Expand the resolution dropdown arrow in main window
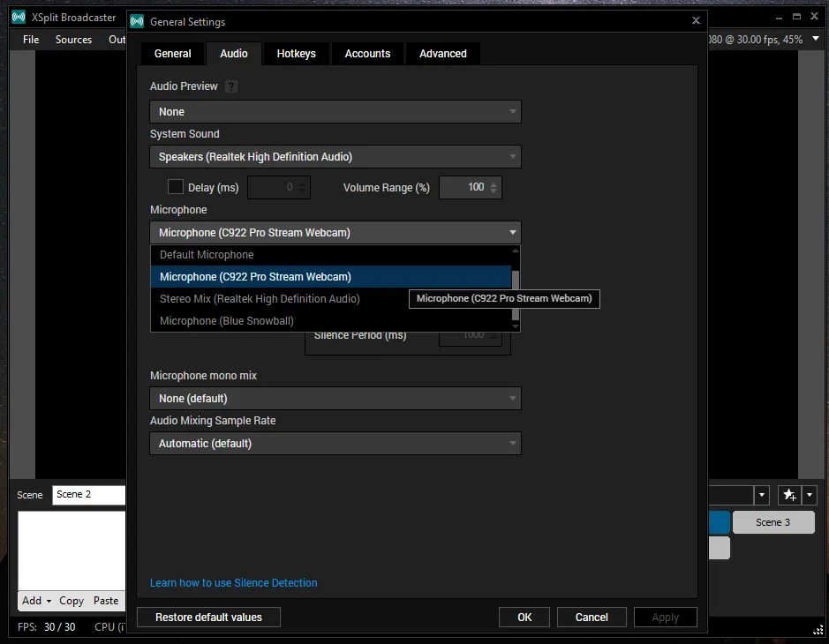 pyautogui.click(x=816, y=39)
